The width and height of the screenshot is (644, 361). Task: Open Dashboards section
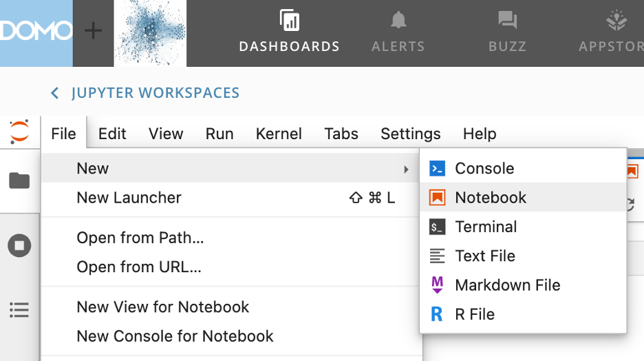point(289,31)
